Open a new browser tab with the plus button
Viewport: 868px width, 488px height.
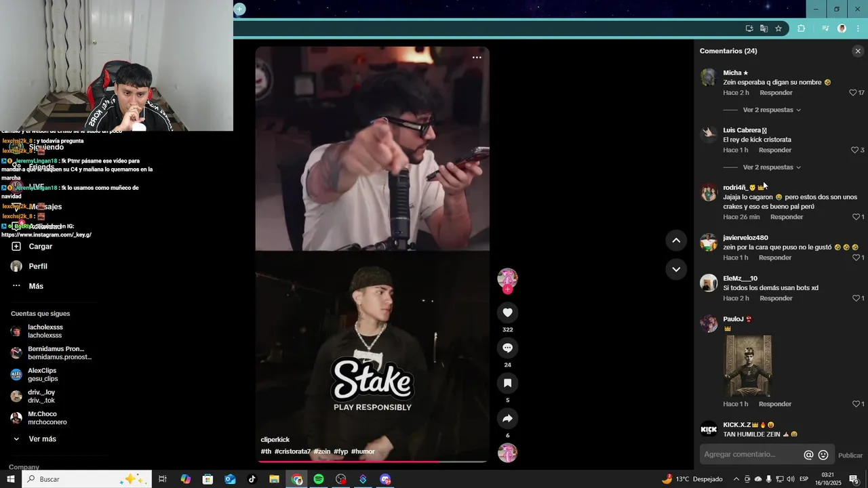pos(239,9)
